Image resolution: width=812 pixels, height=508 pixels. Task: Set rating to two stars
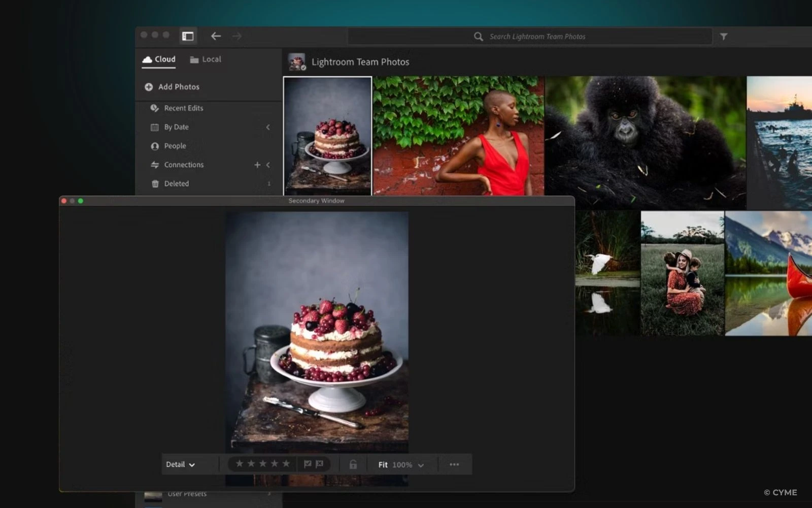(251, 463)
